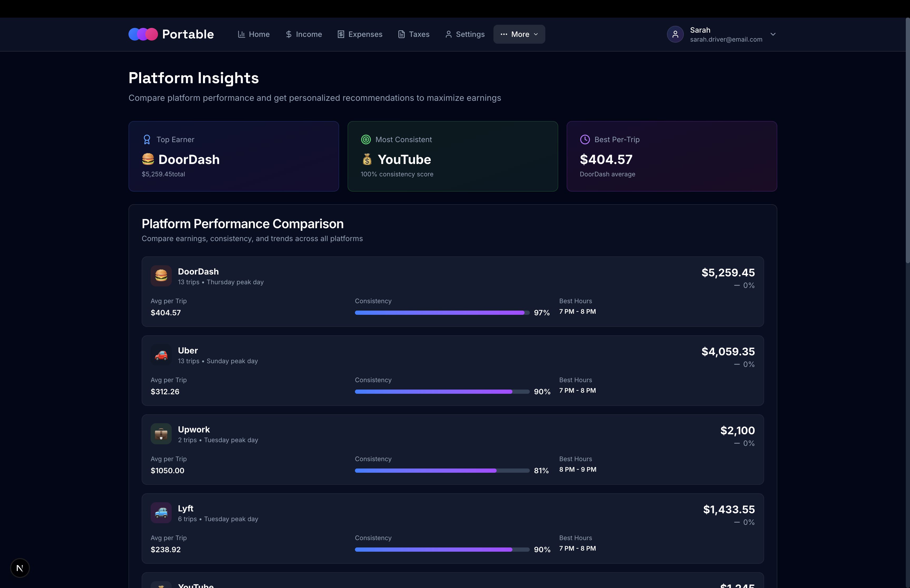The width and height of the screenshot is (910, 588).
Task: Navigate to the Expenses section
Action: [x=360, y=34]
